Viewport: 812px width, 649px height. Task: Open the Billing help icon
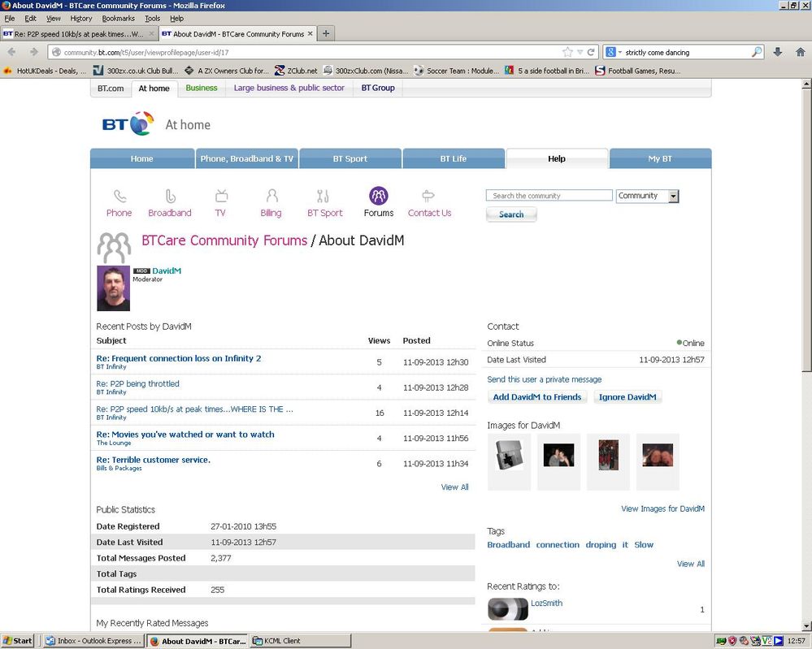tap(271, 196)
